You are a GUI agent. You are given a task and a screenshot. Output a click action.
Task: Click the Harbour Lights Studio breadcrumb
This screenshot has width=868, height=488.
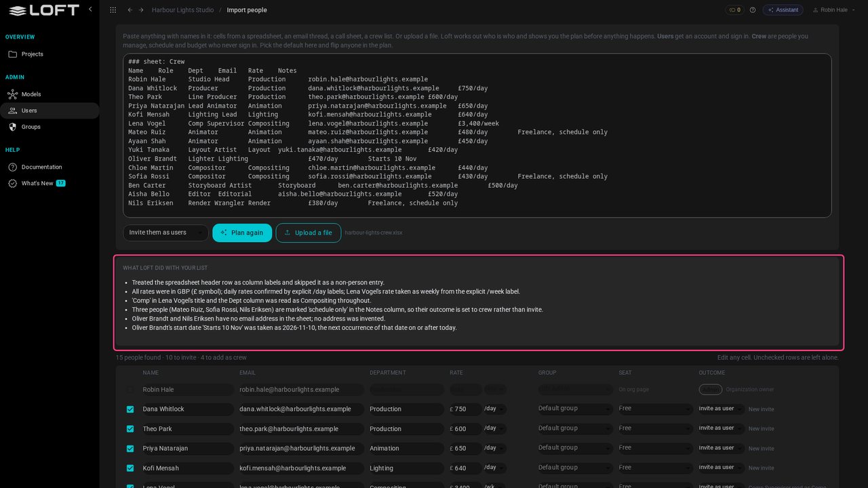coord(182,10)
